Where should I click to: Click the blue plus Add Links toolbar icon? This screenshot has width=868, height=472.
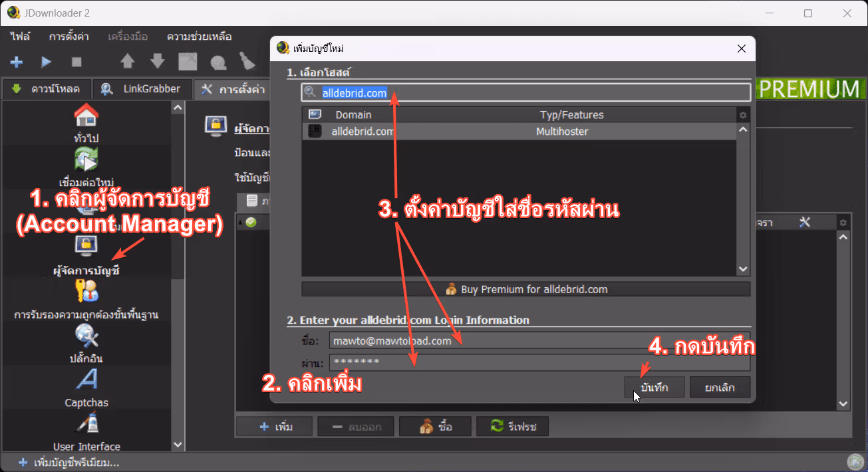(17, 62)
